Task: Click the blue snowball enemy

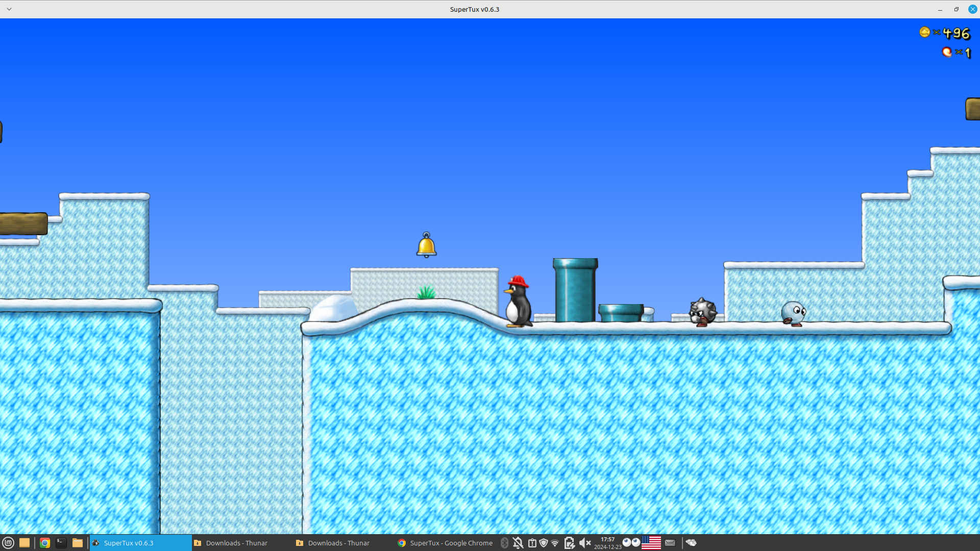Action: pyautogui.click(x=793, y=313)
